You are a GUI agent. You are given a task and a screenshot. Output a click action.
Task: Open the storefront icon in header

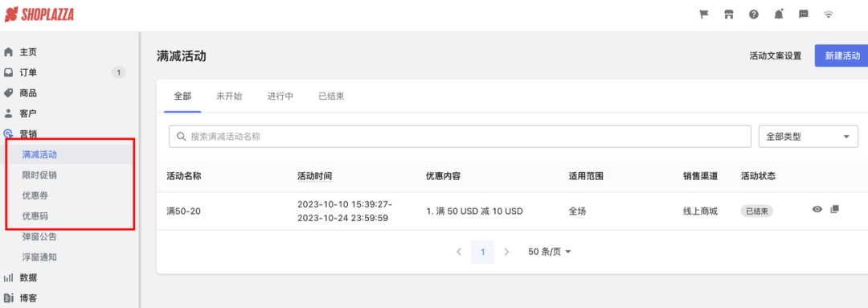pyautogui.click(x=729, y=15)
